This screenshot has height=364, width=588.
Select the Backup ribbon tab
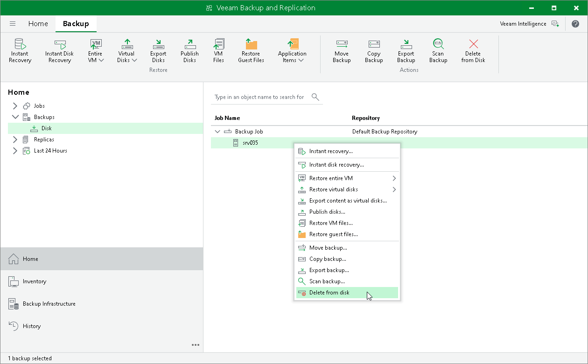[x=76, y=24]
